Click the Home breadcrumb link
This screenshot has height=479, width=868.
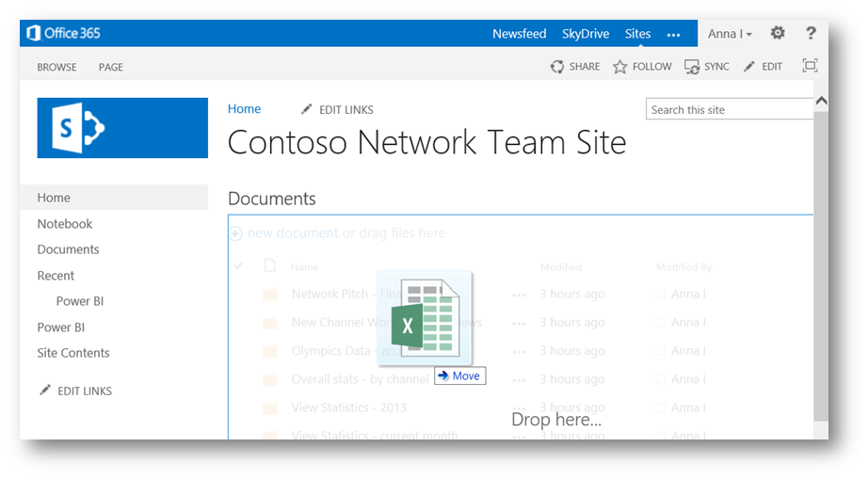[244, 109]
